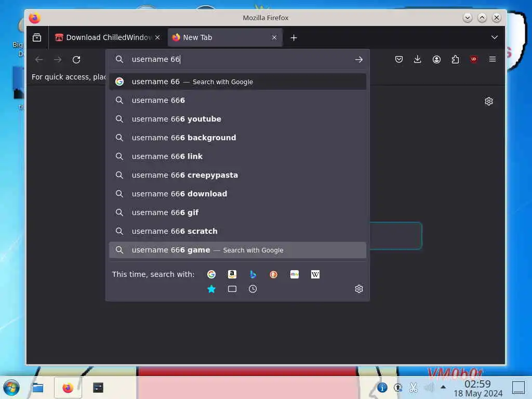Click the blue info tray icon
The height and width of the screenshot is (399, 532).
click(x=382, y=388)
